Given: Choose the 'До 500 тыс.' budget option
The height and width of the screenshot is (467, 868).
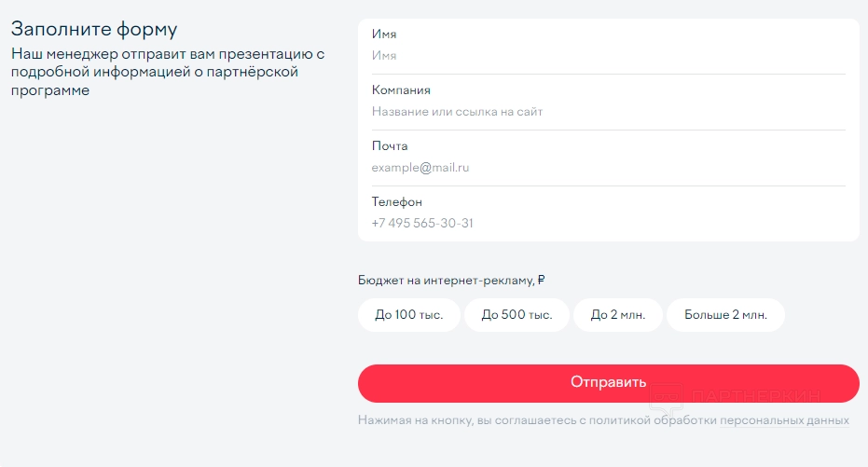Looking at the screenshot, I should coord(517,315).
